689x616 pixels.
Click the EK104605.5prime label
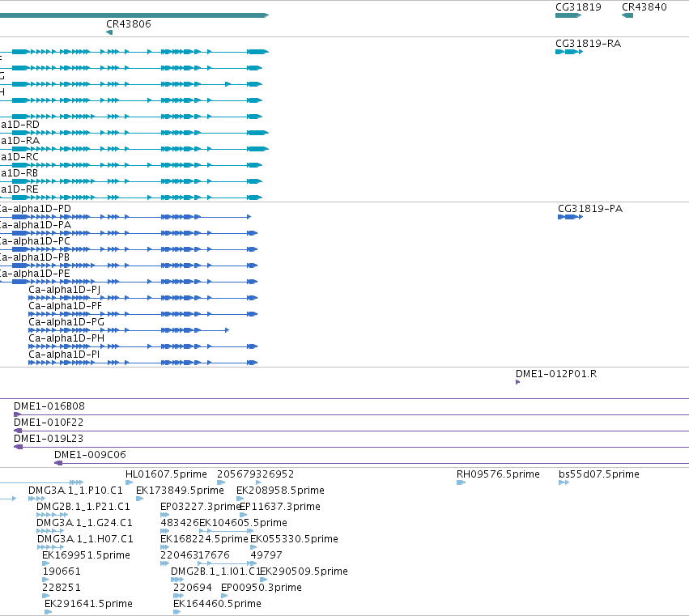tap(243, 523)
